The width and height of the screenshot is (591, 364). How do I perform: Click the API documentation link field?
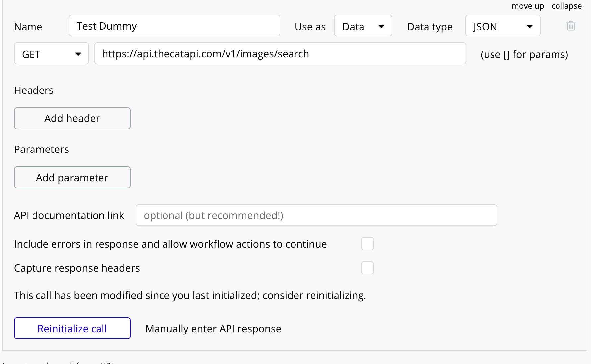click(x=316, y=215)
